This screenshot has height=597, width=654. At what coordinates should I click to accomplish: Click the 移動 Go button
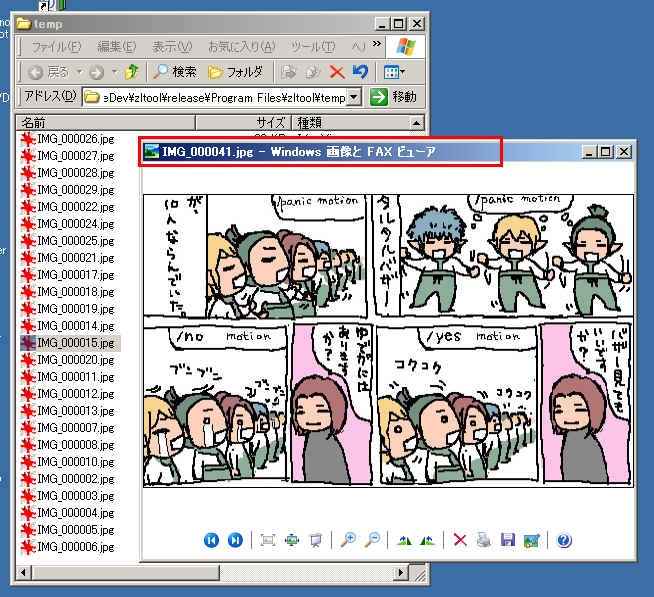tap(393, 97)
